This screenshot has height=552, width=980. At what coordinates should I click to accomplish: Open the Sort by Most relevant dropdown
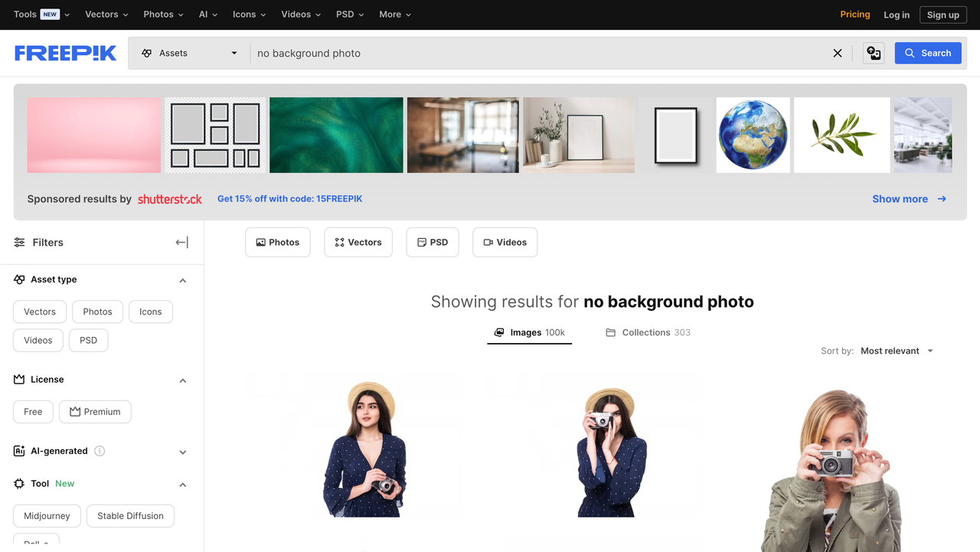(896, 351)
